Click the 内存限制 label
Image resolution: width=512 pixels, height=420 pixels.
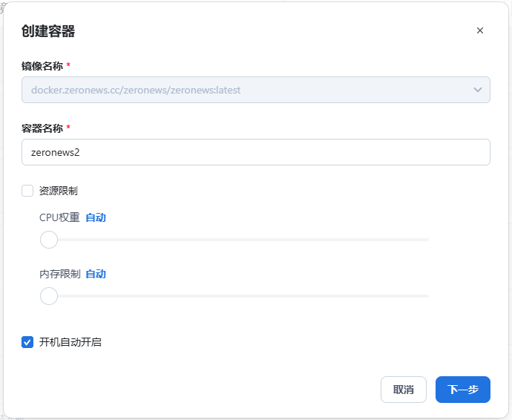click(x=60, y=274)
